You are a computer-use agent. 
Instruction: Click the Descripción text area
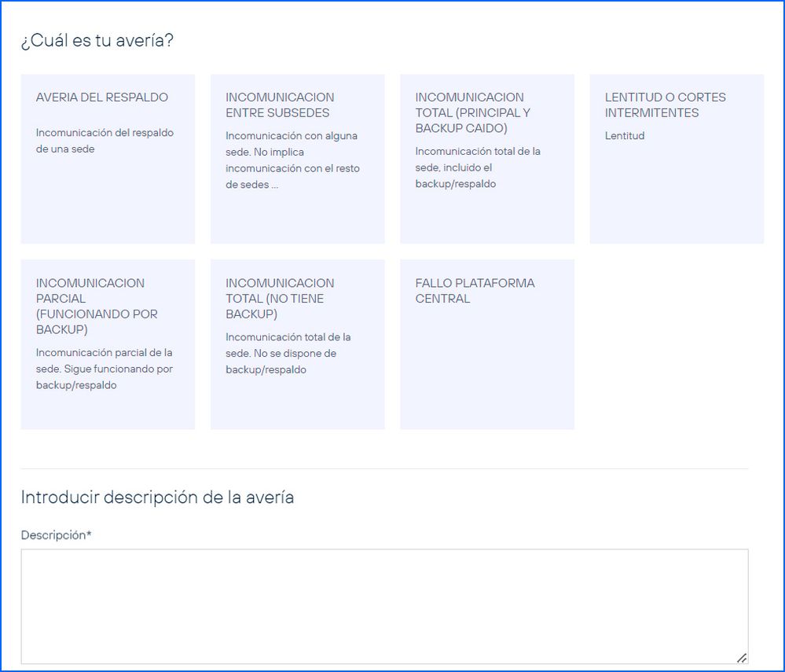click(384, 605)
